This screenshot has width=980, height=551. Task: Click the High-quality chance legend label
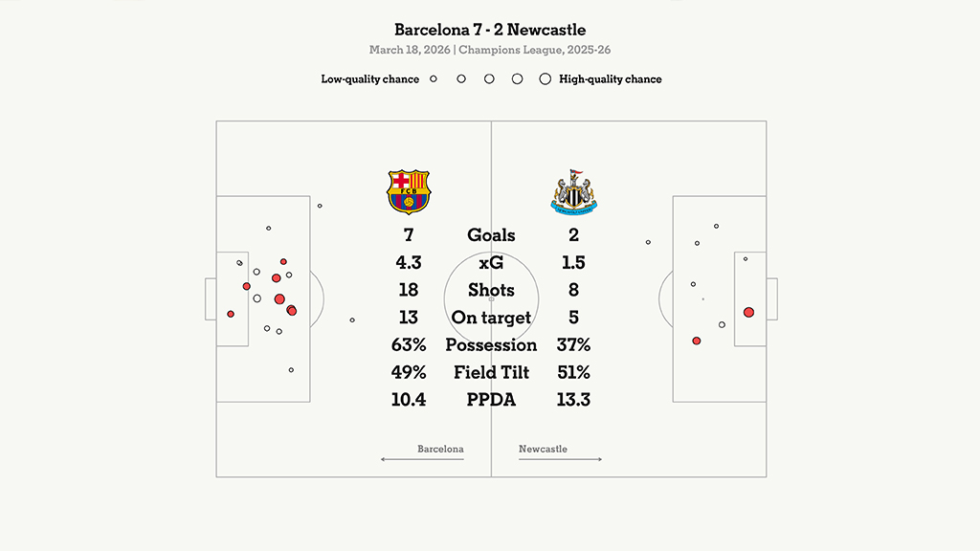coord(611,79)
